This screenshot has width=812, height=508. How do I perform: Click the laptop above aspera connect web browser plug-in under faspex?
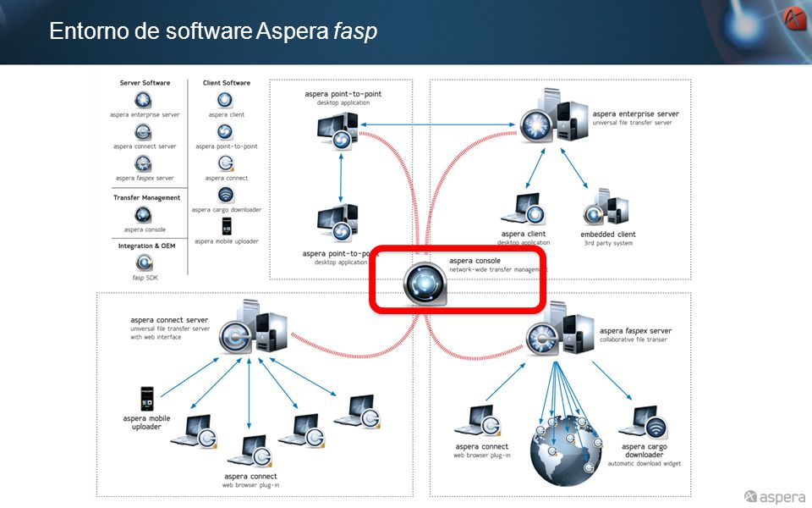(477, 421)
